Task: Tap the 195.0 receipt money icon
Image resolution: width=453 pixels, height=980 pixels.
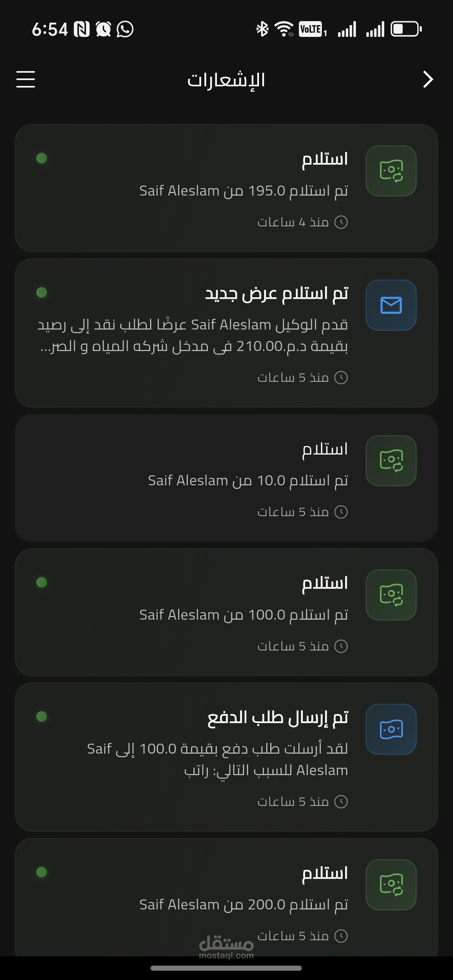Action: click(x=391, y=171)
